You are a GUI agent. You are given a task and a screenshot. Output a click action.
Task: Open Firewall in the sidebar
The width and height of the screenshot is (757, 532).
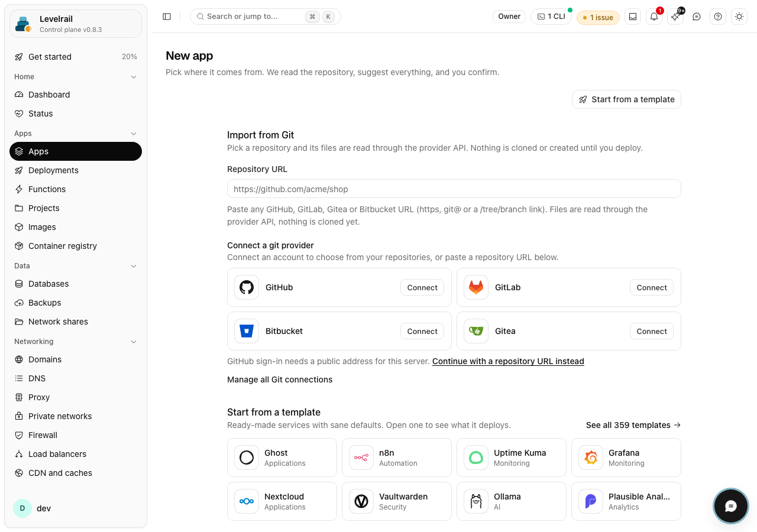coord(76,435)
